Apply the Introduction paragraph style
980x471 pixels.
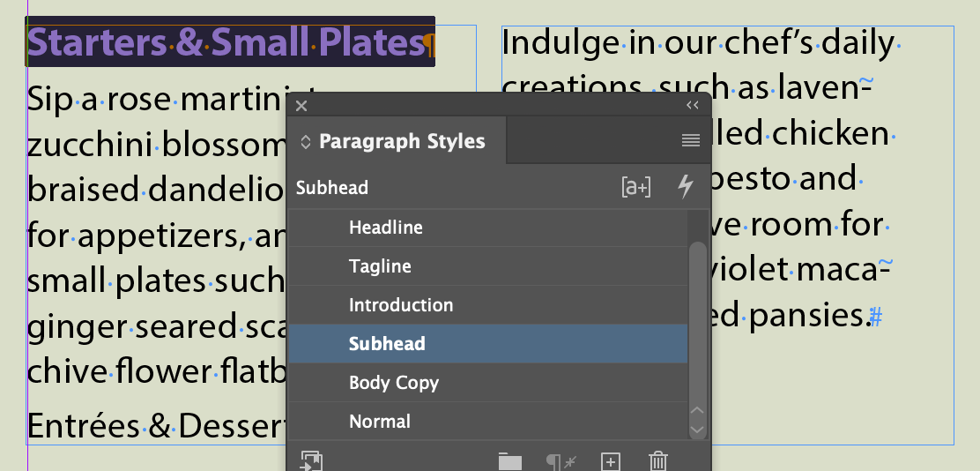487,304
